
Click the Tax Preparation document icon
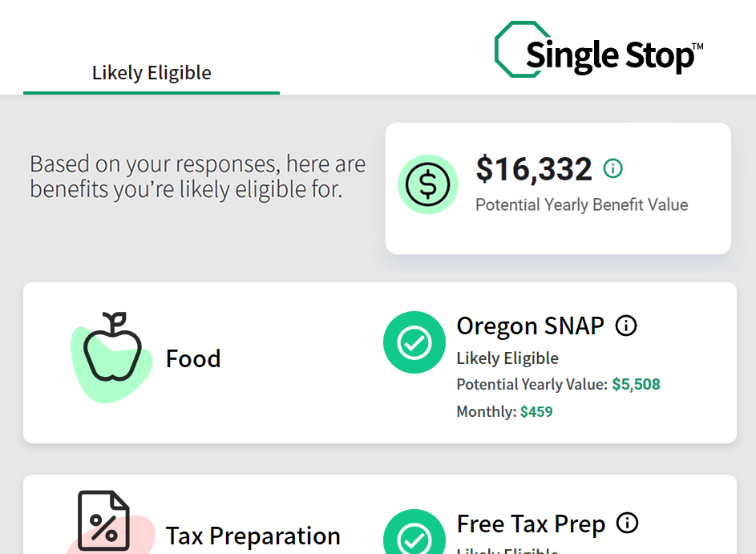tap(103, 521)
